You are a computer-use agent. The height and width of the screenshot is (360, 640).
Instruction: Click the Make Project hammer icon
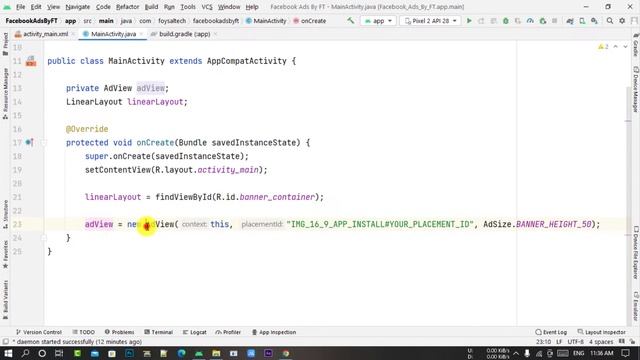click(351, 20)
